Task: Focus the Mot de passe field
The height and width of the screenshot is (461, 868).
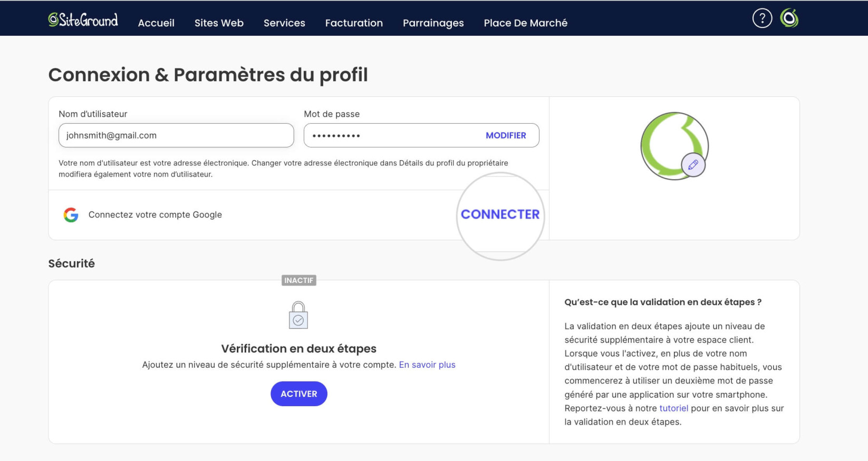Action: coord(421,135)
